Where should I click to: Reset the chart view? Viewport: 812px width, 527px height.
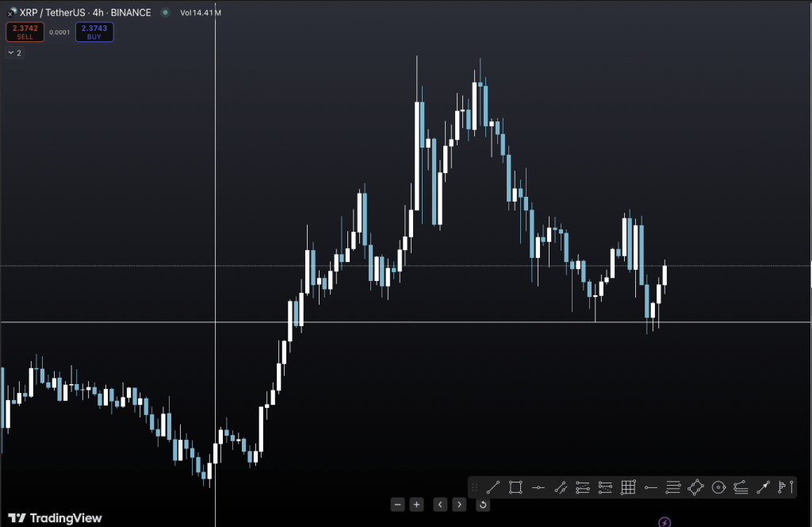point(483,504)
